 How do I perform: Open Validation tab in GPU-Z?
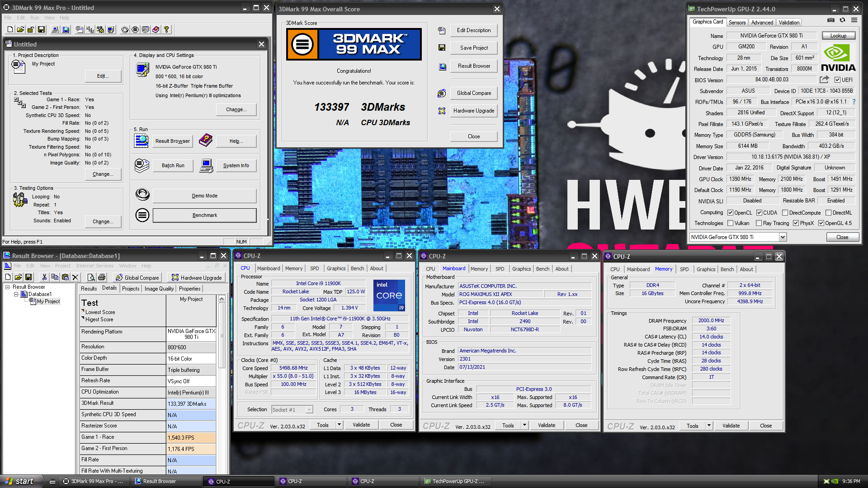(789, 23)
